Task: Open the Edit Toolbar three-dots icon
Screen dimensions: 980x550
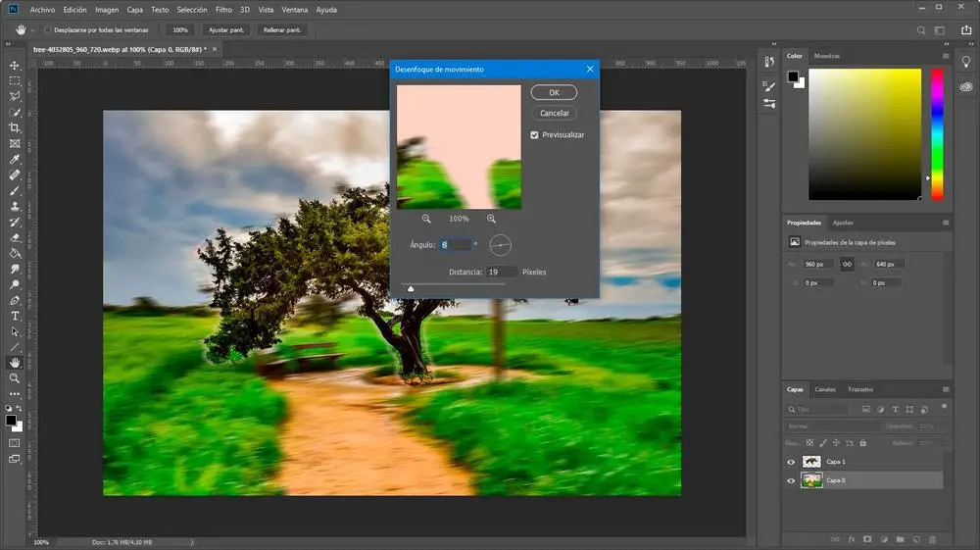Action: tap(15, 394)
